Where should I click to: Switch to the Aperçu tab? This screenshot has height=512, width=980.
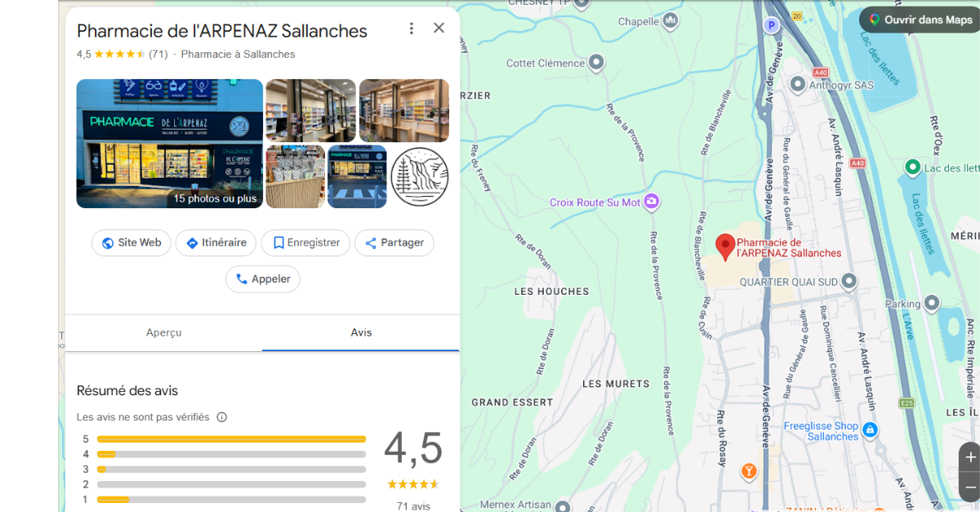click(163, 332)
